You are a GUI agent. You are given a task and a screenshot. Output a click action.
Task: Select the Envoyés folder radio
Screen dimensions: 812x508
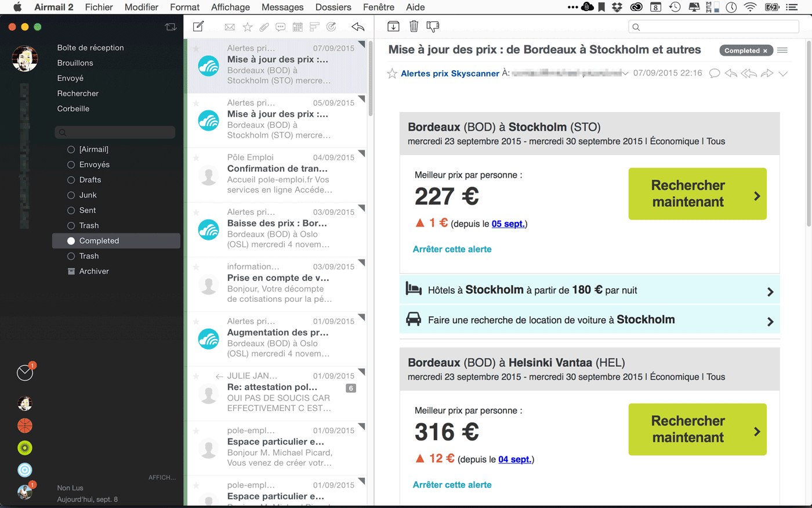71,164
